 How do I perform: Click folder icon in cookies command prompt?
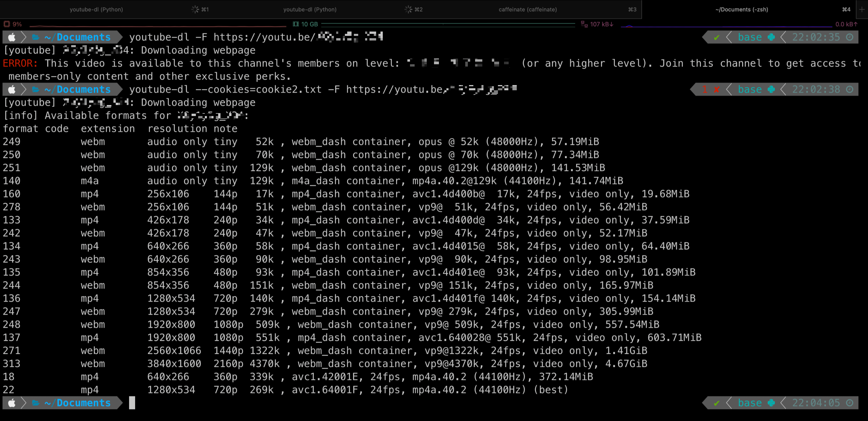[36, 89]
